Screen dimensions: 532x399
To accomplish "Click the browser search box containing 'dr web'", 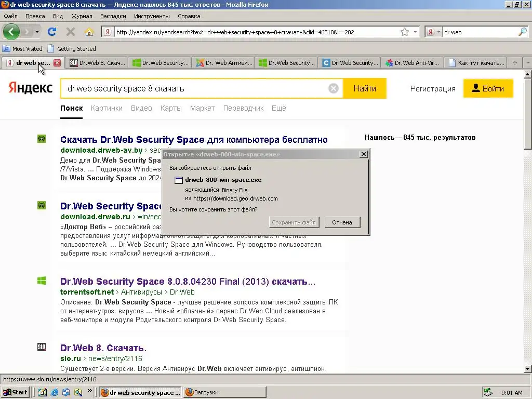I will click(x=480, y=32).
